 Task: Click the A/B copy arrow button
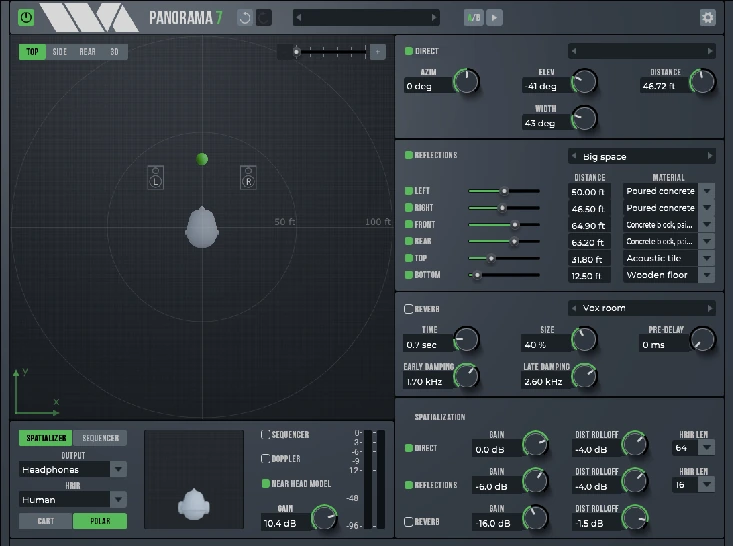click(x=494, y=18)
